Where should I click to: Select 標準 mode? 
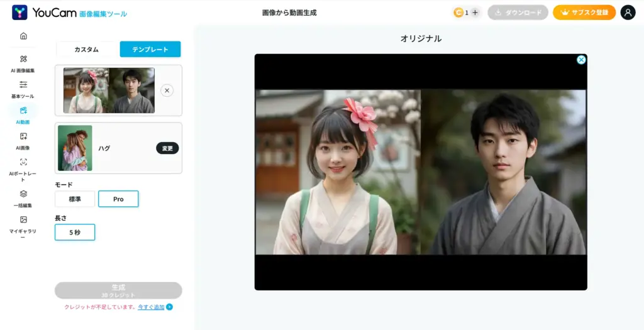pyautogui.click(x=75, y=199)
